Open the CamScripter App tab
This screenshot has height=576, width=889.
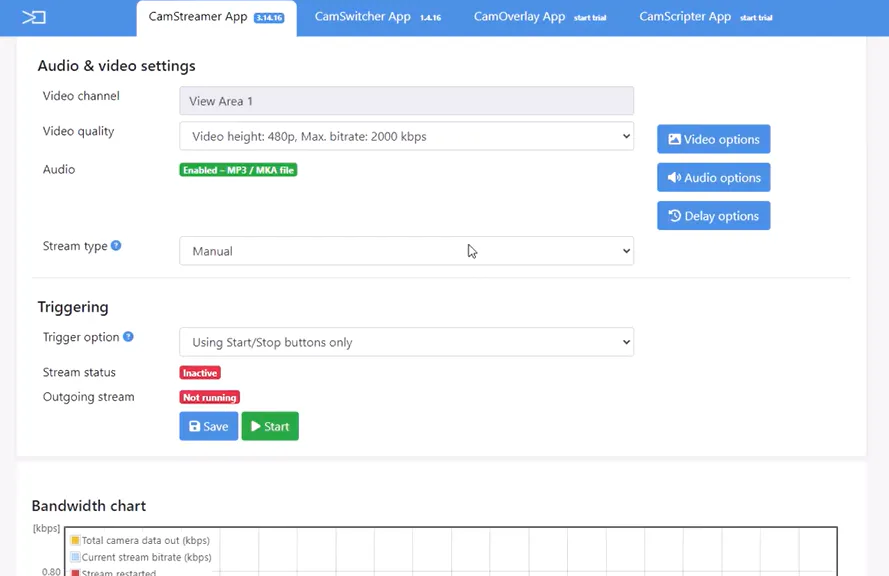705,17
